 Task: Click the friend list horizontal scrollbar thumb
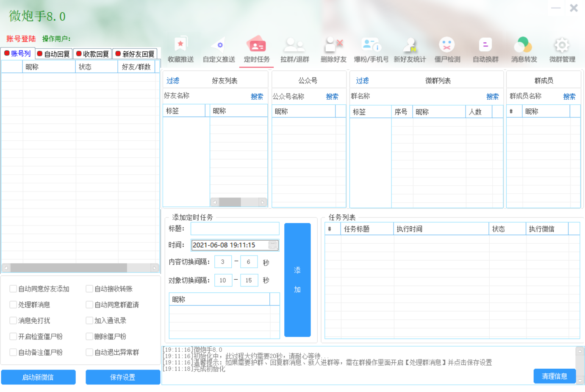coord(230,202)
